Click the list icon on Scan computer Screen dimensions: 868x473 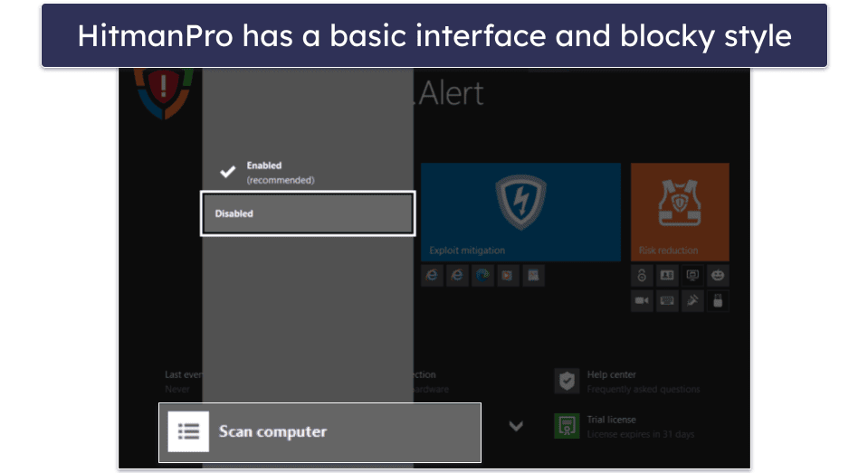coord(188,431)
